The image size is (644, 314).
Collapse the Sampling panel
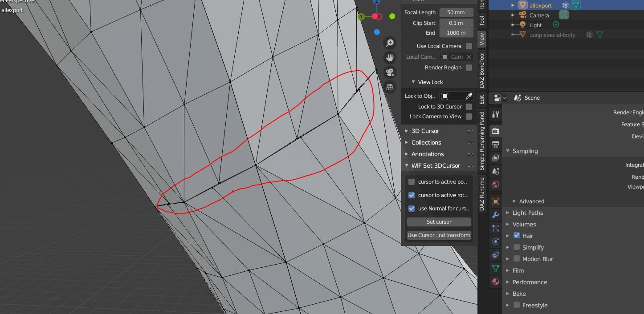[x=508, y=151]
